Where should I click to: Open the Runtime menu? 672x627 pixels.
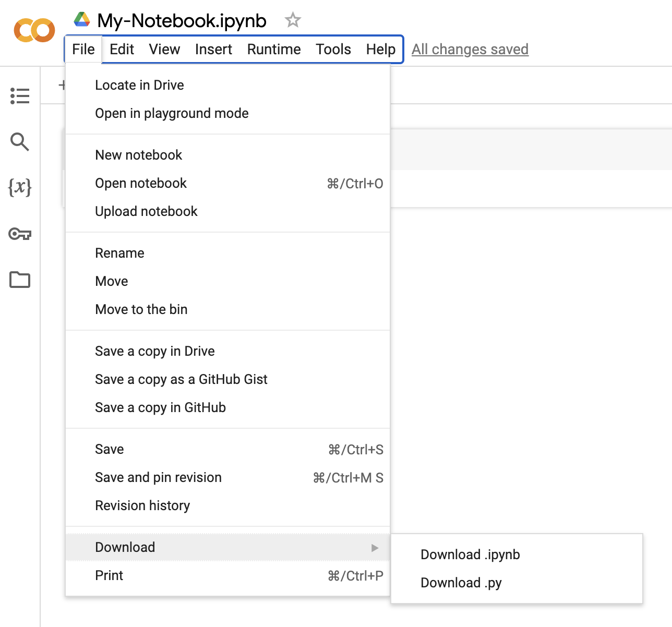pos(273,49)
